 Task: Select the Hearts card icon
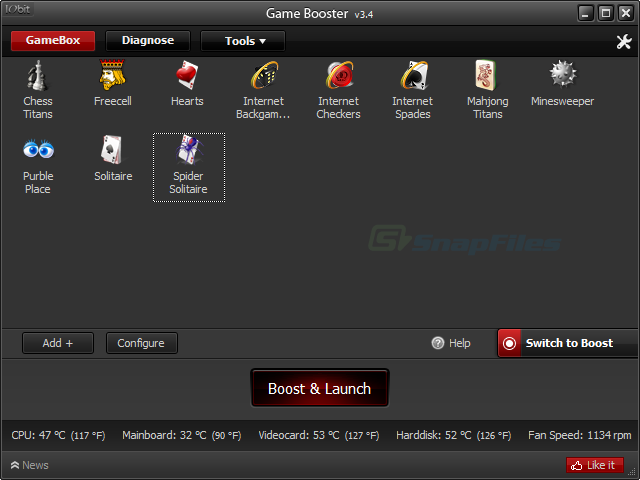tap(187, 75)
